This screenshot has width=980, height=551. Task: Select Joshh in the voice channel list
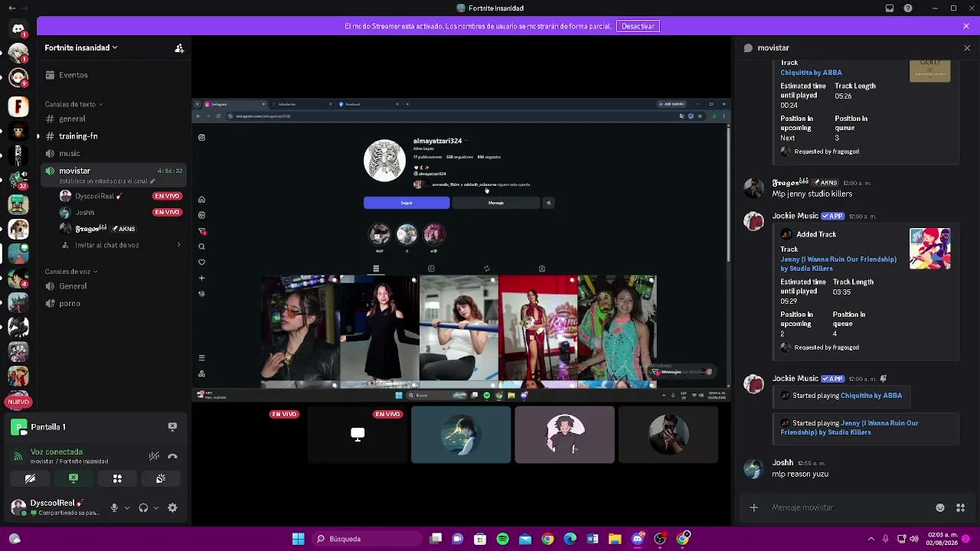pyautogui.click(x=115, y=212)
